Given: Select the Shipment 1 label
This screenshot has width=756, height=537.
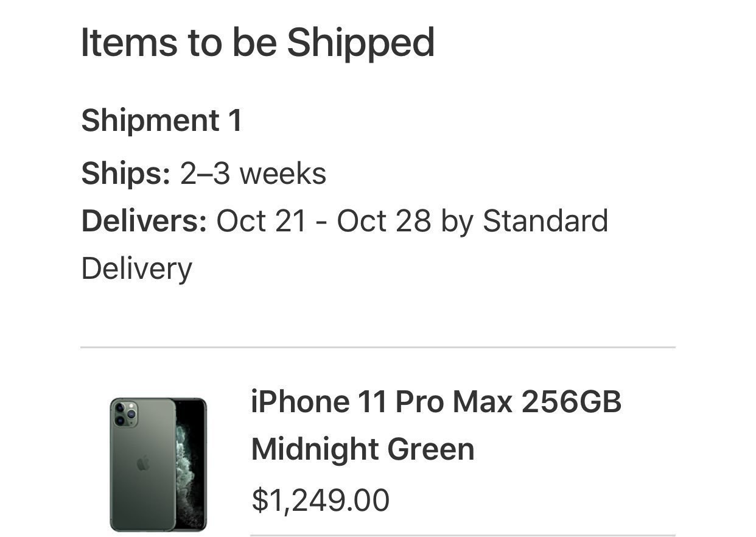Looking at the screenshot, I should click(x=161, y=120).
